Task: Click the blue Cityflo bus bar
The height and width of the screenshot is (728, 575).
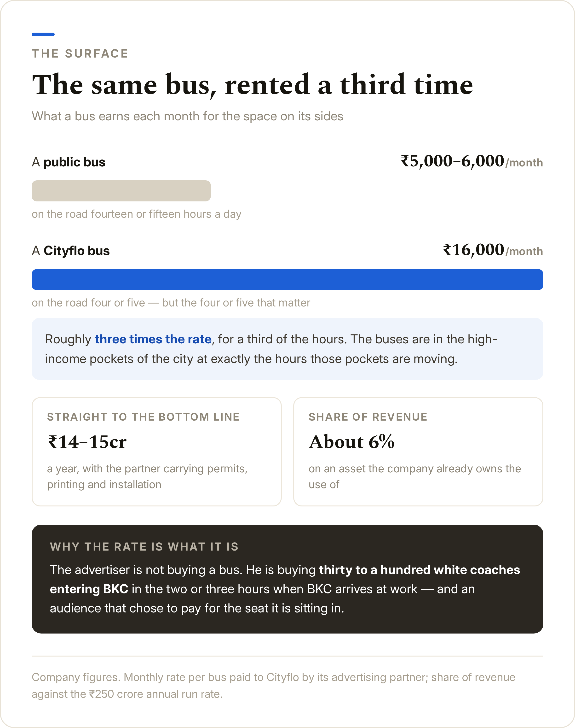Action: pyautogui.click(x=287, y=279)
